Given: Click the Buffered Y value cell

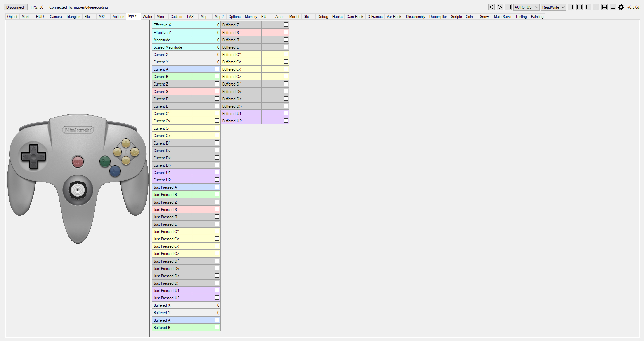Looking at the screenshot, I should pos(206,312).
